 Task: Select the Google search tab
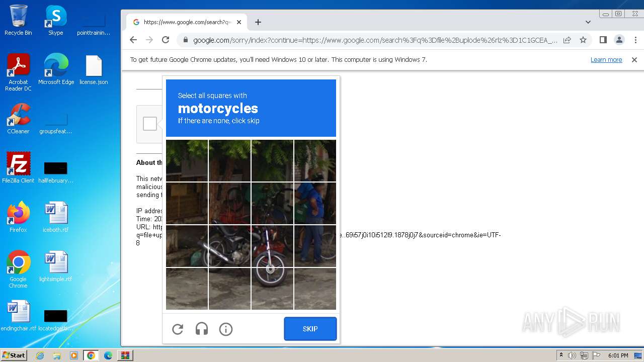tap(186, 22)
